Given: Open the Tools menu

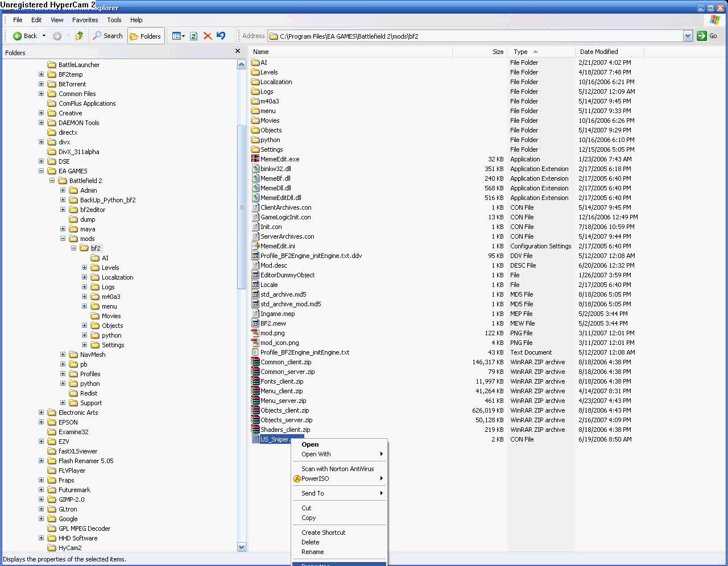Looking at the screenshot, I should (114, 19).
